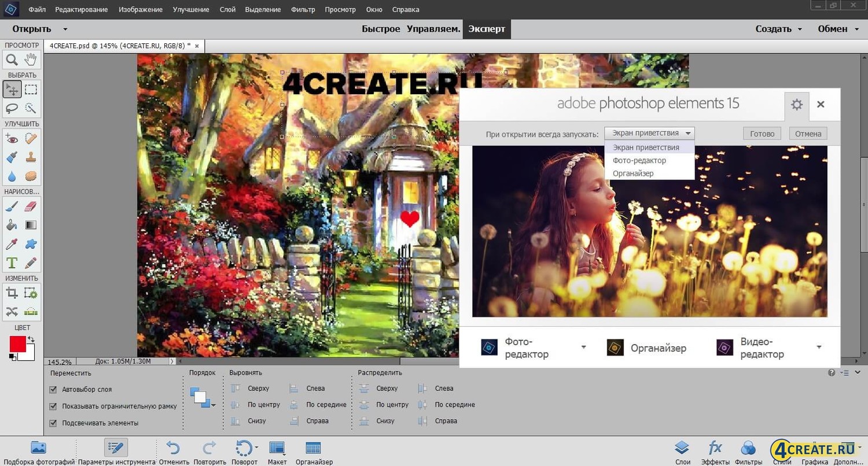The height and width of the screenshot is (466, 868).
Task: Click the Готово button
Action: pyautogui.click(x=762, y=134)
